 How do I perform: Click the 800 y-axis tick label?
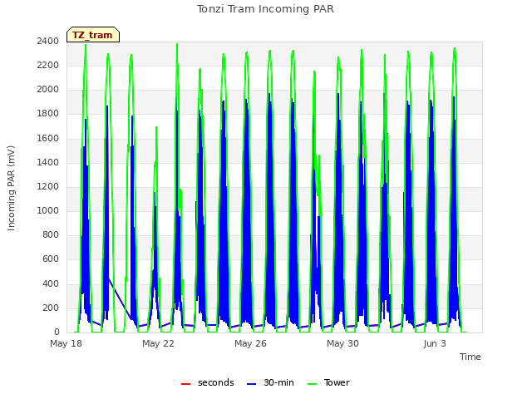[51, 234]
